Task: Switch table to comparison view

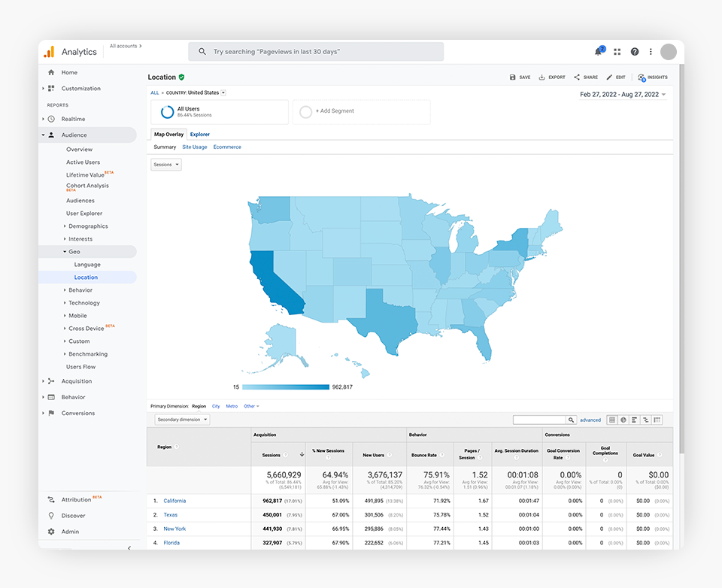Action: click(x=646, y=420)
